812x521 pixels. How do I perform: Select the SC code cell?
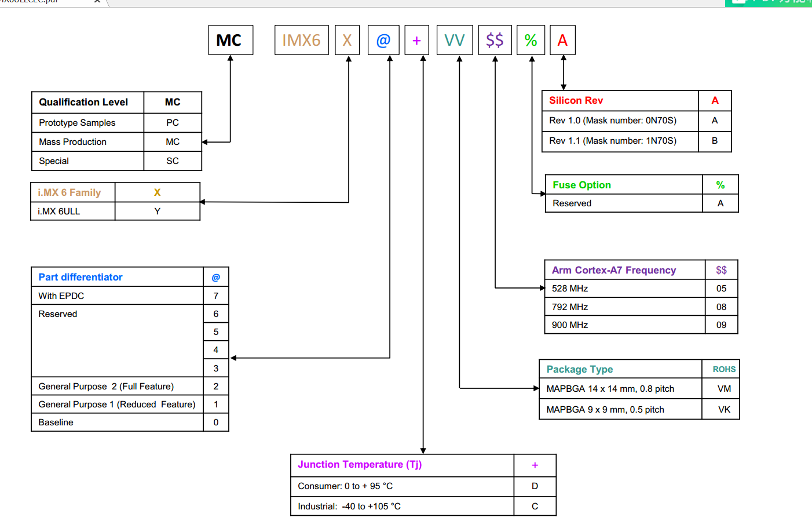point(173,161)
